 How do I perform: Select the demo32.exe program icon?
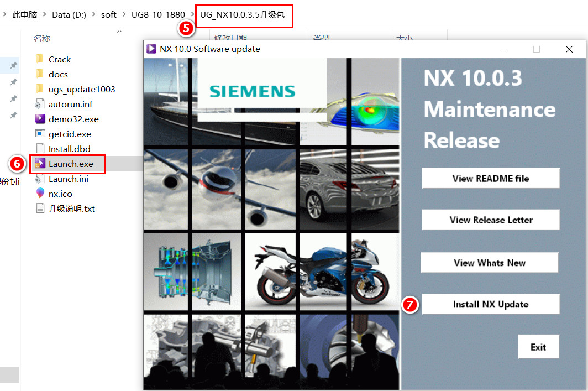(x=40, y=119)
